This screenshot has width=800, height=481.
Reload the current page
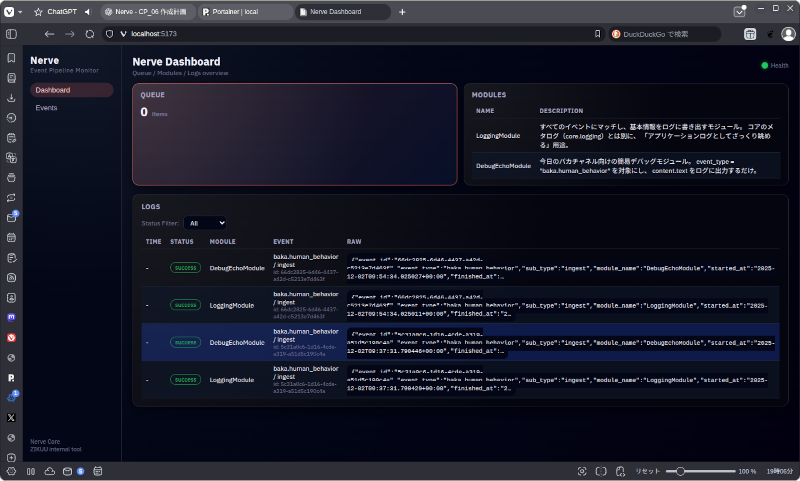click(90, 33)
